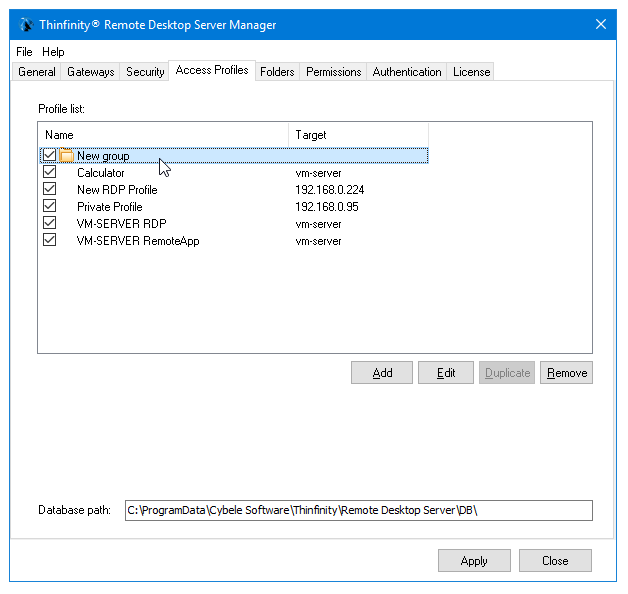Click the 192.168.0.224 target cell
Image resolution: width=628 pixels, height=594 pixels.
click(330, 189)
